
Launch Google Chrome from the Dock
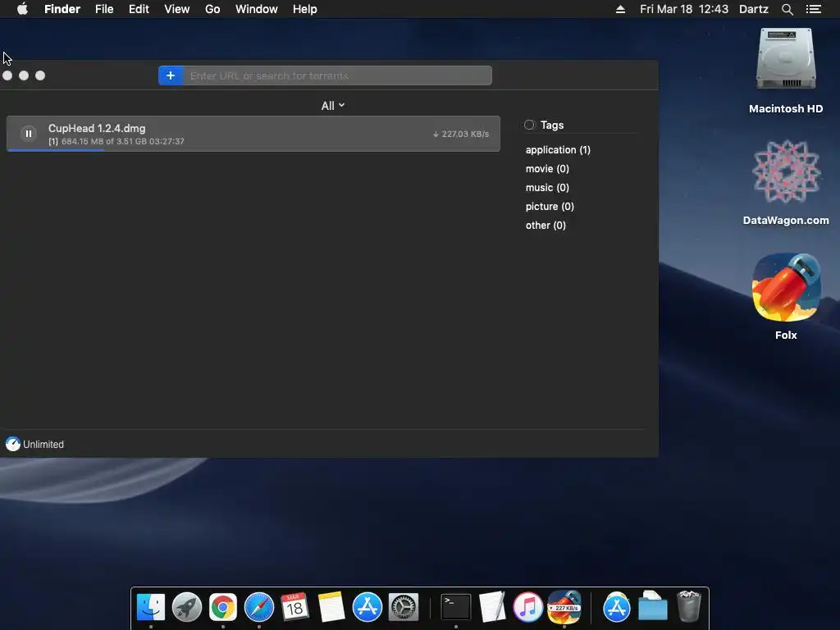pyautogui.click(x=223, y=607)
